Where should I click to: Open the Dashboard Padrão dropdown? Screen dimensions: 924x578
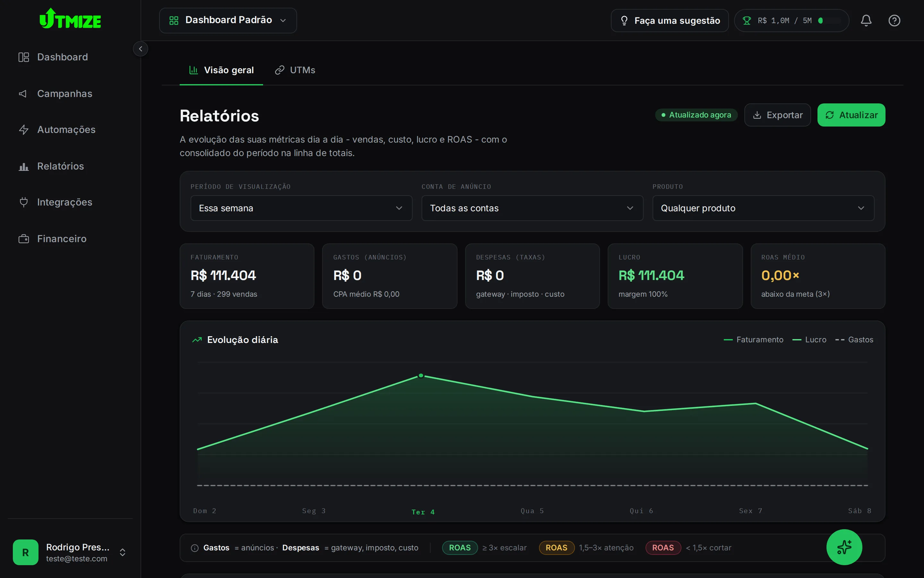click(x=228, y=20)
